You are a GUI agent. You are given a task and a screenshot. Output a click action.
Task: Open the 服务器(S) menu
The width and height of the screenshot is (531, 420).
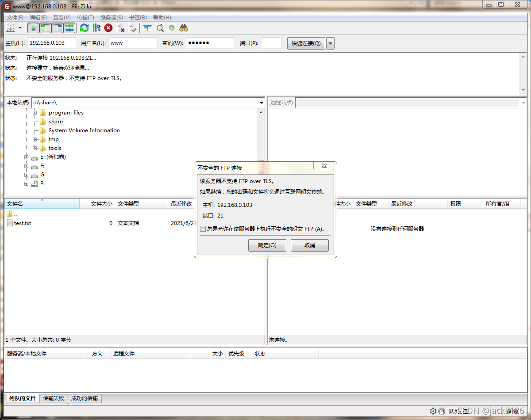[112, 17]
